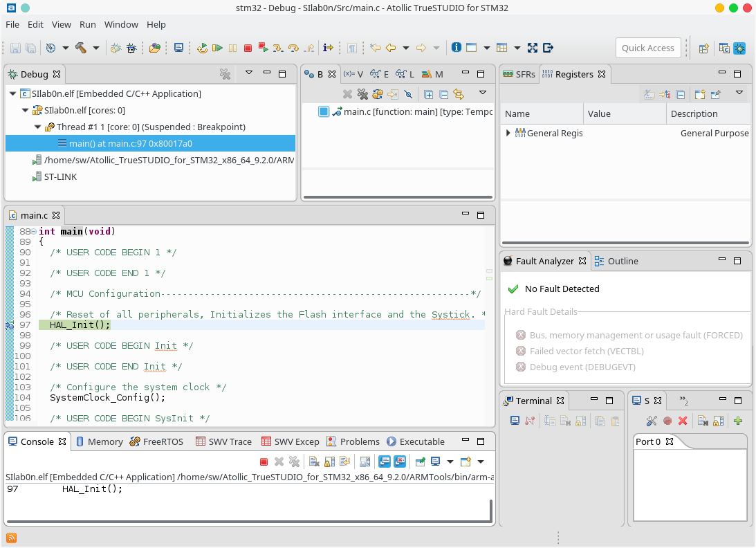Open the Build hammer dropdown arrow

tap(96, 48)
